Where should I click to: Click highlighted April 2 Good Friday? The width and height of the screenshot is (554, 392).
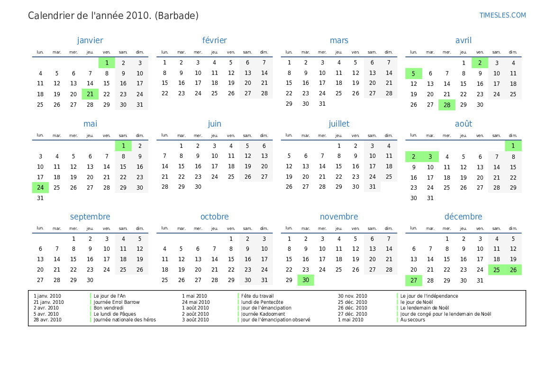click(x=480, y=63)
